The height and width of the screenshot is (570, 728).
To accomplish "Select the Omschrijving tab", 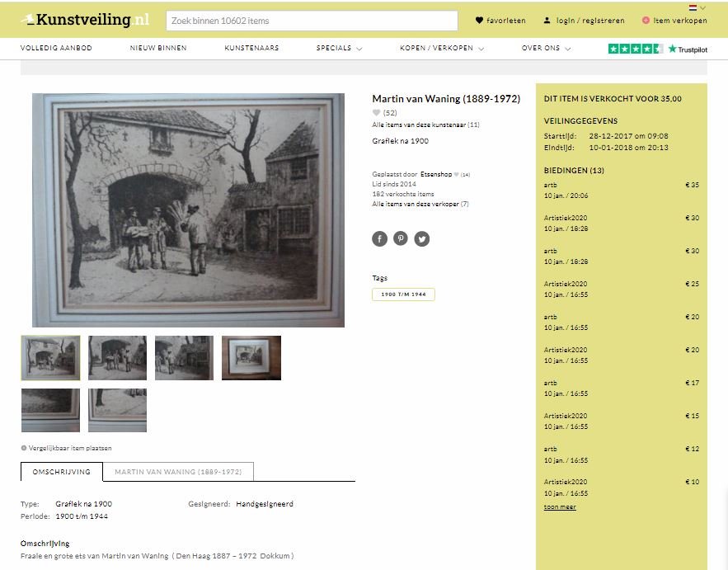I will click(x=62, y=472).
